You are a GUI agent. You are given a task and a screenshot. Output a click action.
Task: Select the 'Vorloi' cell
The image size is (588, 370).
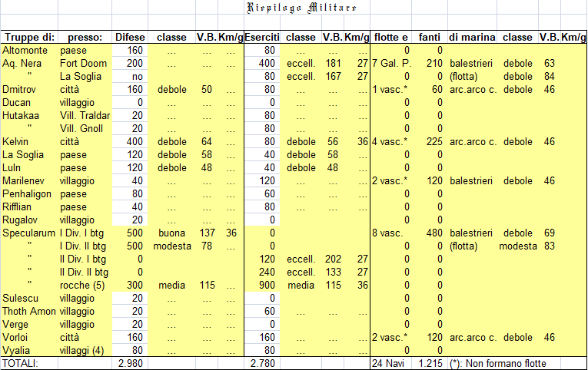point(15,338)
